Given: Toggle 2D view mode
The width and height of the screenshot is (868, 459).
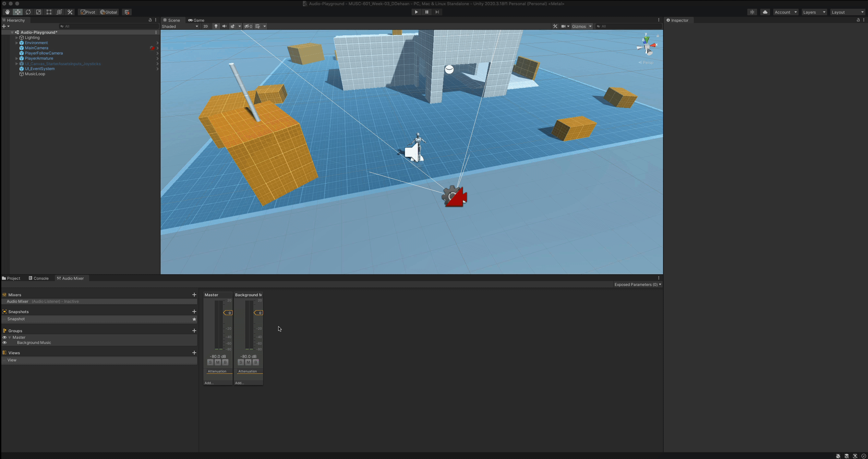Looking at the screenshot, I should [206, 26].
